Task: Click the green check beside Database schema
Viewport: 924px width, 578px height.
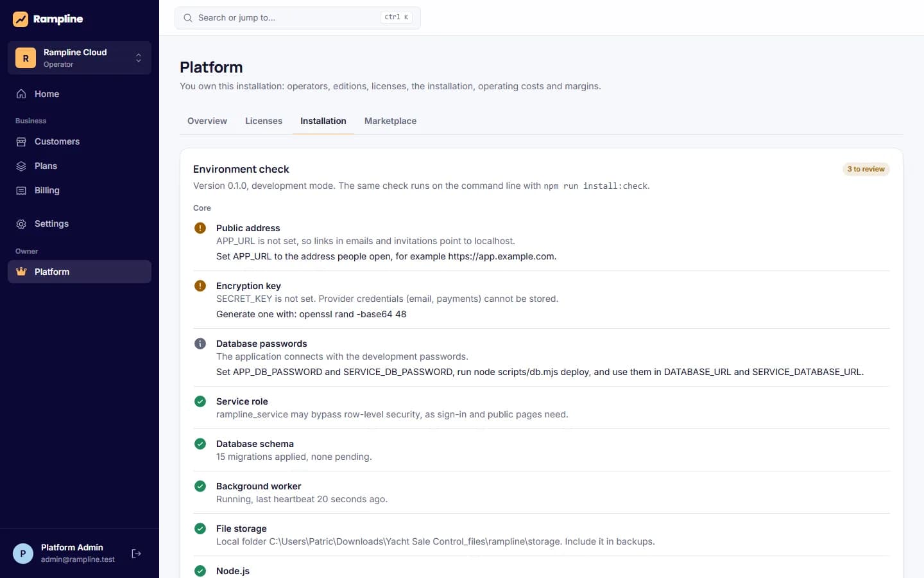Action: [200, 444]
